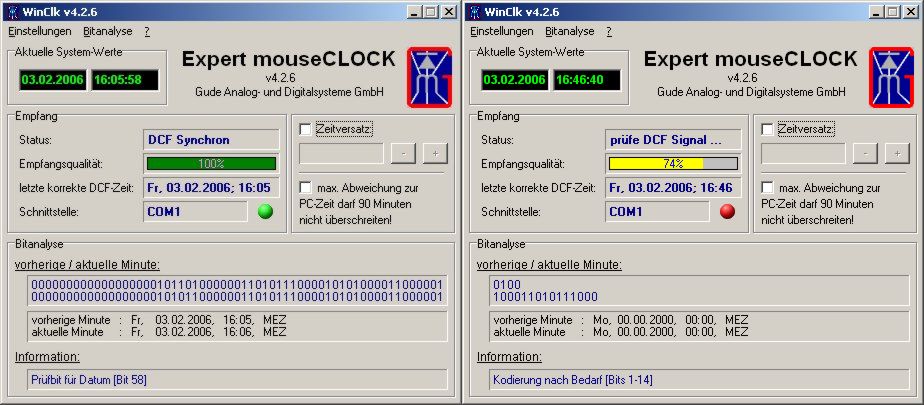Open Bitanalyse menu in right window
Screen dimensions: 924x405
570,31
